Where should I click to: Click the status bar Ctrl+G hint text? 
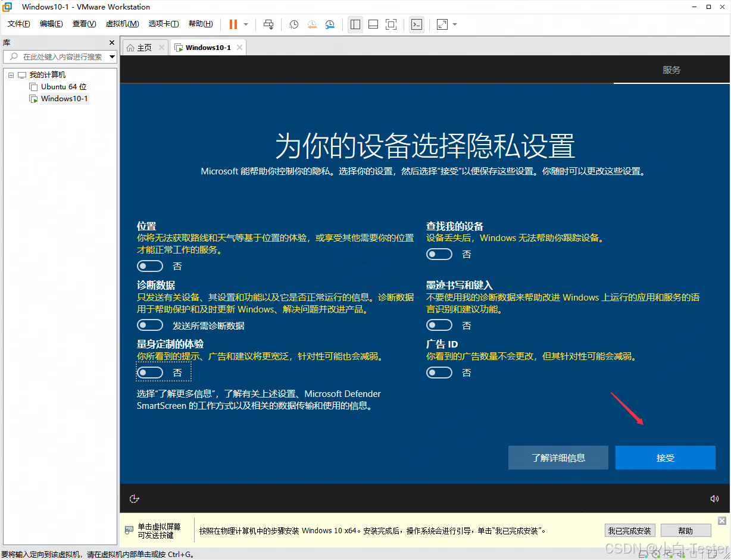click(x=98, y=555)
